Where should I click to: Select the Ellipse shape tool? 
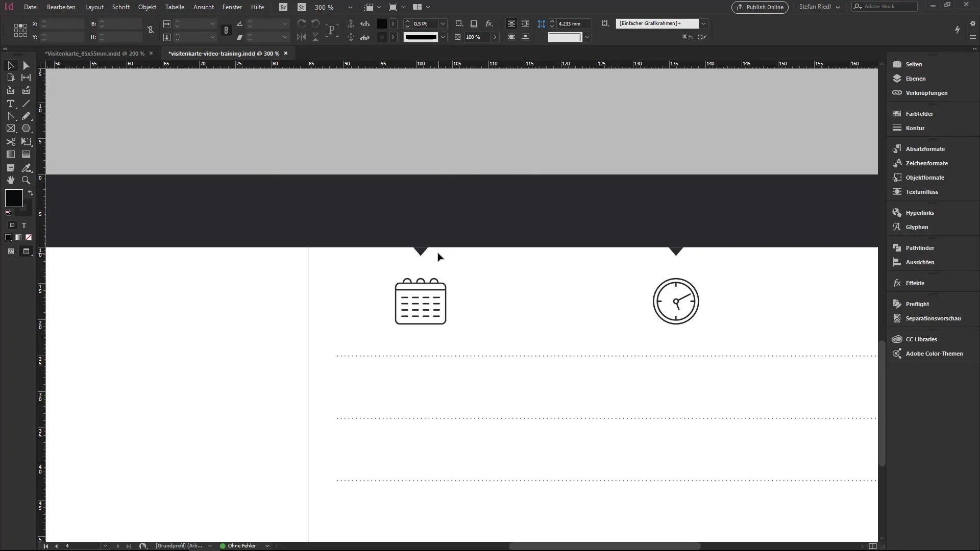tap(26, 129)
